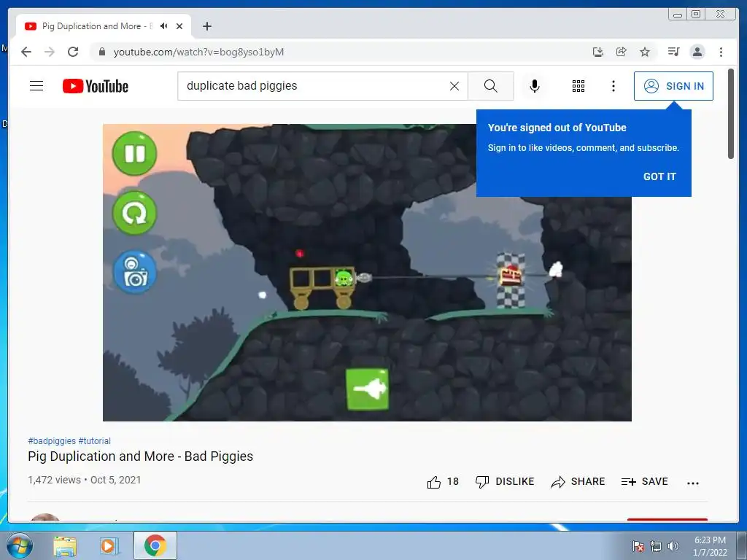Click the browser forward arrow
Viewport: 747px width, 560px height.
click(50, 52)
